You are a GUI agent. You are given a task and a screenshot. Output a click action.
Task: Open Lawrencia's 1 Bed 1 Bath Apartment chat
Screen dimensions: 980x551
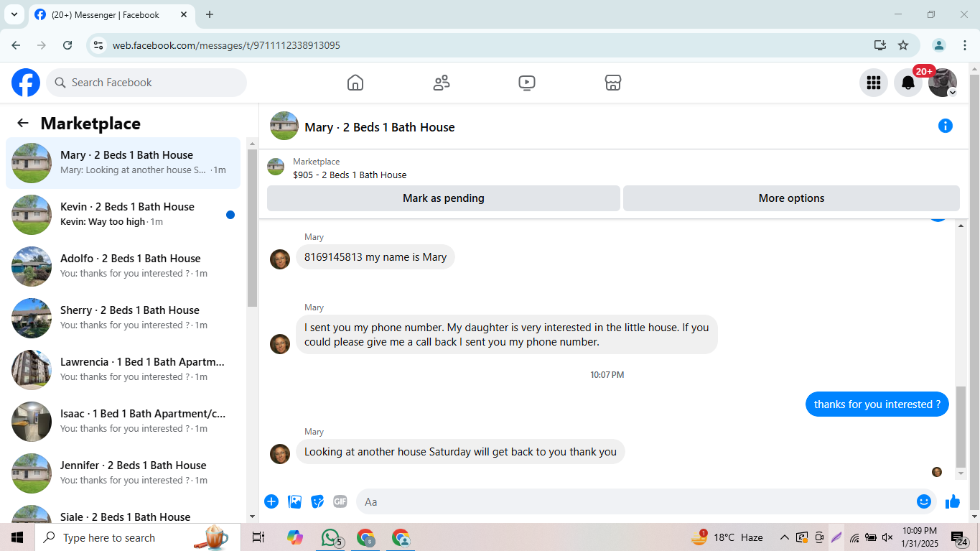coord(123,370)
